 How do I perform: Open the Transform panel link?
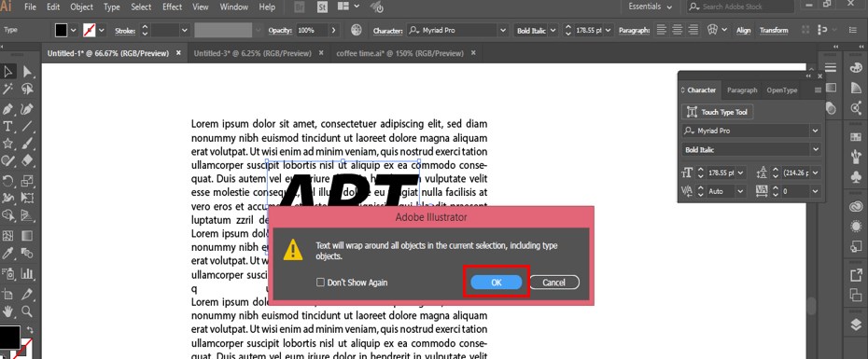click(x=774, y=31)
